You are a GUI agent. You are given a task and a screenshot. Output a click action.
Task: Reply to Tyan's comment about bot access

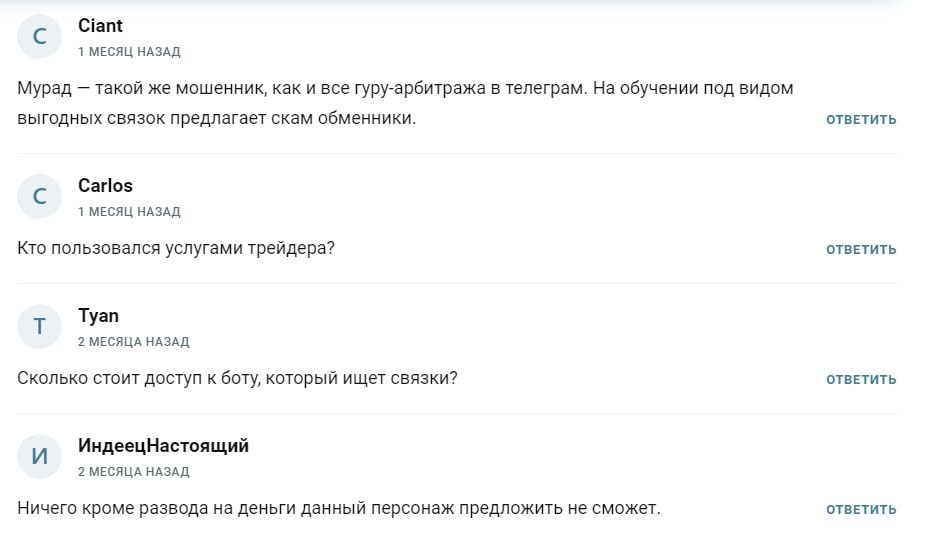pyautogui.click(x=861, y=379)
